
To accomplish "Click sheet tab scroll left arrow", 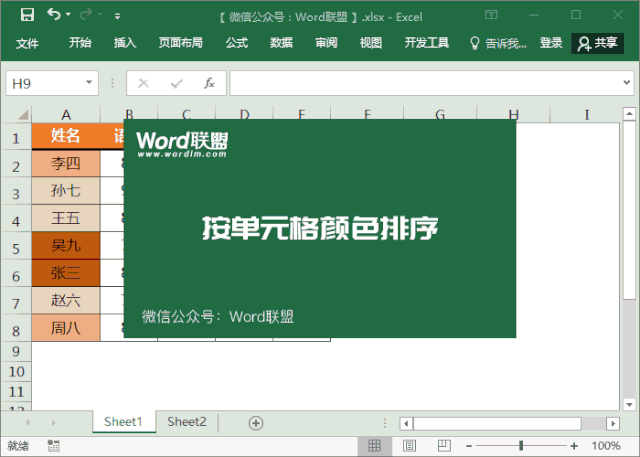I will (28, 423).
